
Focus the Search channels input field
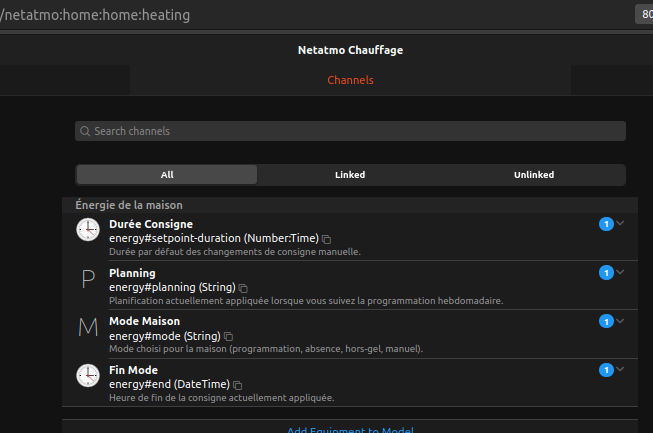pyautogui.click(x=350, y=131)
